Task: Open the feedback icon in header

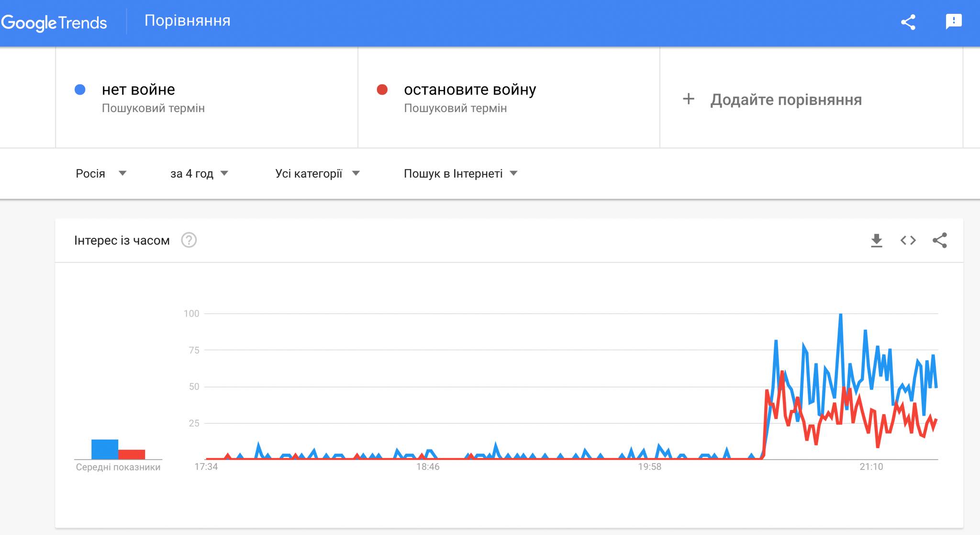Action: coord(953,22)
